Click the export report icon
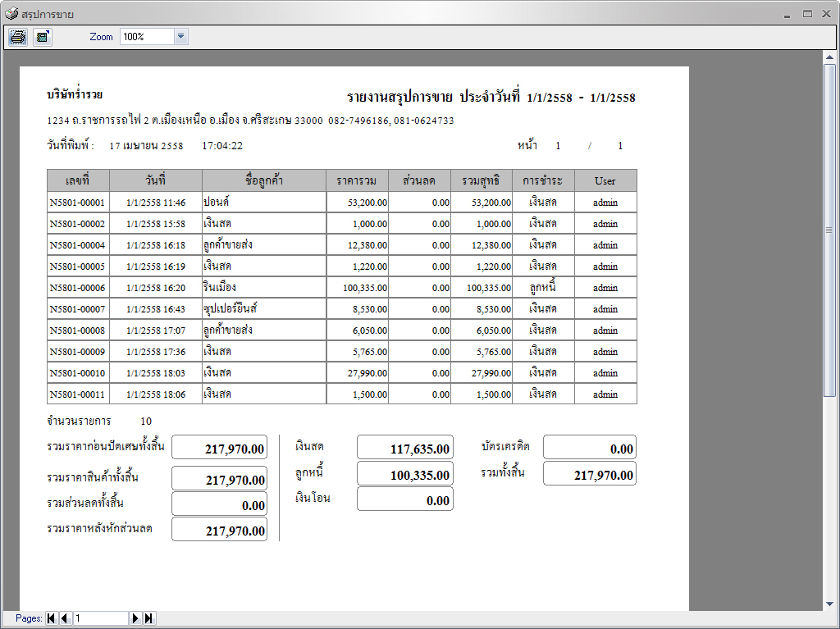The image size is (840, 629). (43, 37)
